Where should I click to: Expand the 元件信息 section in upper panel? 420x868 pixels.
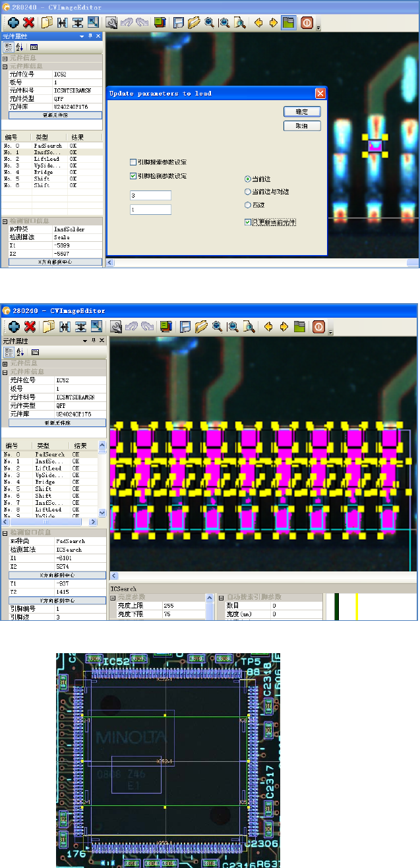pyautogui.click(x=5, y=59)
